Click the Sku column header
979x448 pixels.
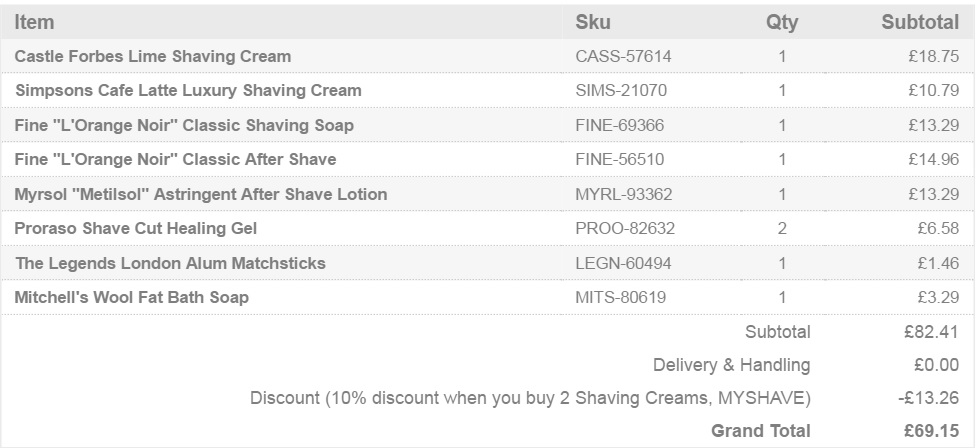tap(593, 22)
